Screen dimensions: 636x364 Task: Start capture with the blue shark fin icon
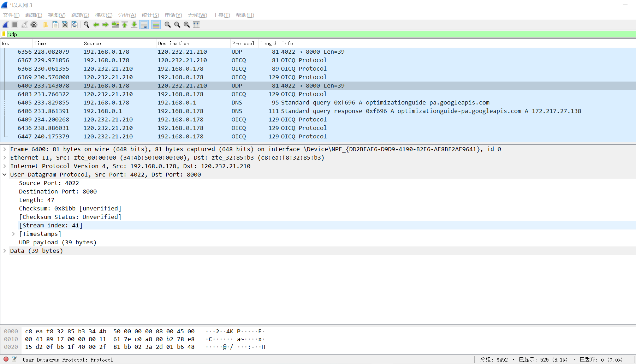(5, 25)
